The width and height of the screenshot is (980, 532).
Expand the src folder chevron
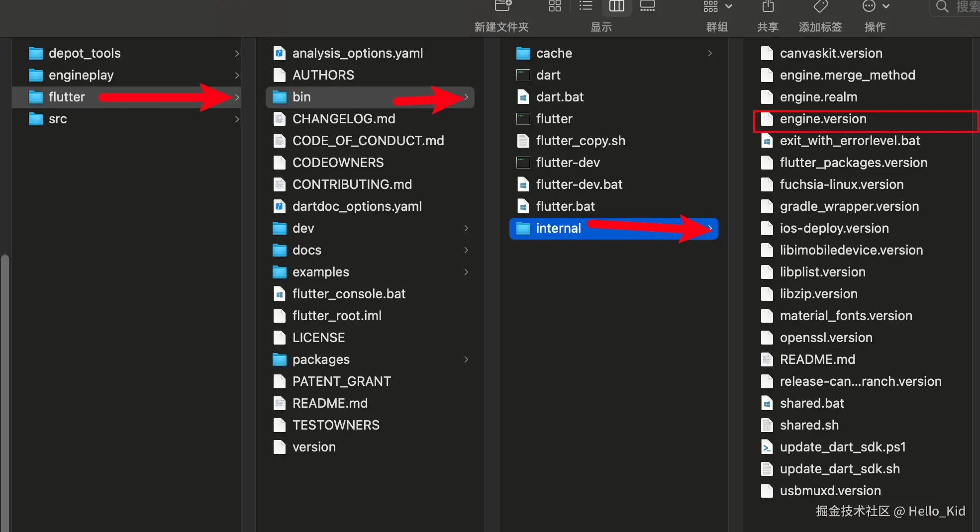point(237,119)
